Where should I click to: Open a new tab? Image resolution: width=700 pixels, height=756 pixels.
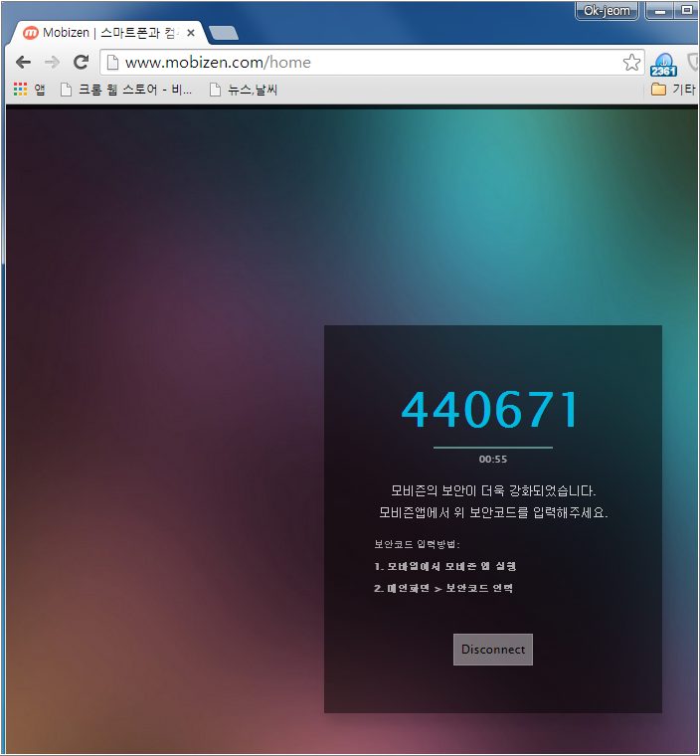tap(224, 33)
